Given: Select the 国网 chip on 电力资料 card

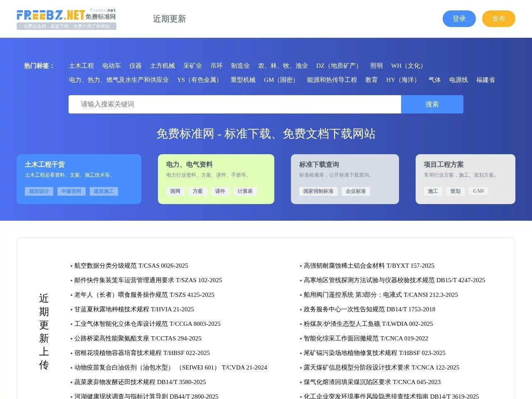Looking at the screenshot, I should (x=175, y=191).
